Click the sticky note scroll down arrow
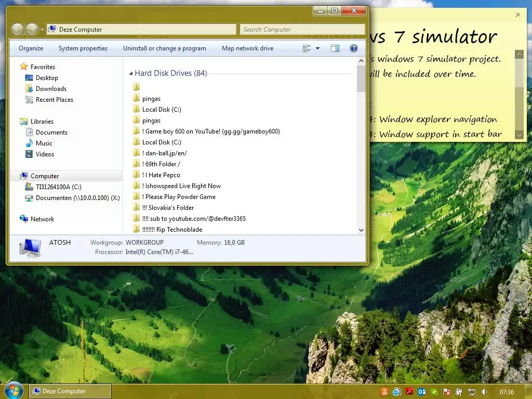Viewport: 532px width, 399px height. click(519, 135)
